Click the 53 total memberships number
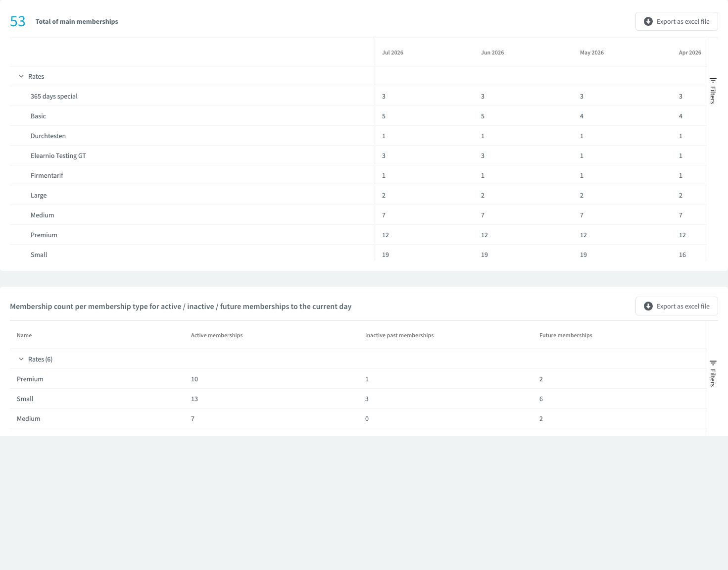Viewport: 728px width, 570px height. point(17,21)
